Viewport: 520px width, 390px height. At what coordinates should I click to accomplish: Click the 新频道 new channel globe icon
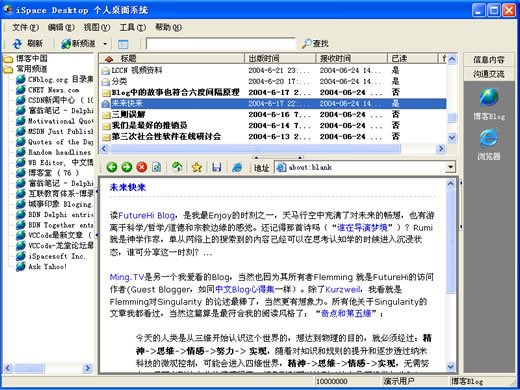(x=66, y=44)
